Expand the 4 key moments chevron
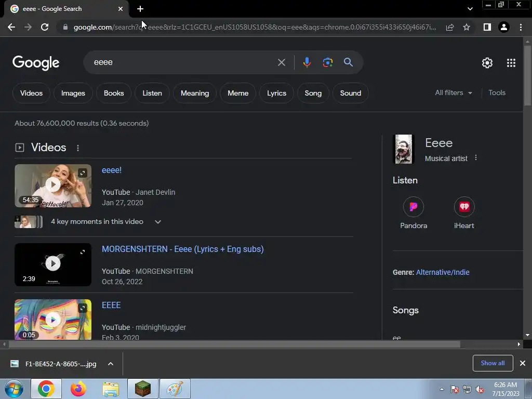Screen dimensions: 532x399 pos(158,222)
